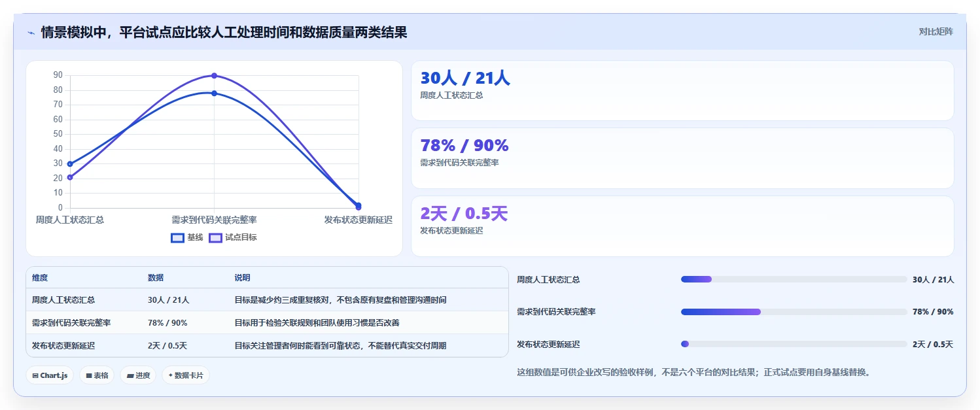Click the 基线 peak point at 78

click(x=214, y=94)
